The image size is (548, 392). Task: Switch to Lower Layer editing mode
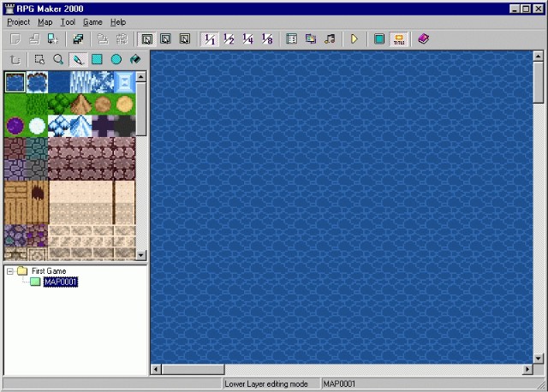point(147,39)
